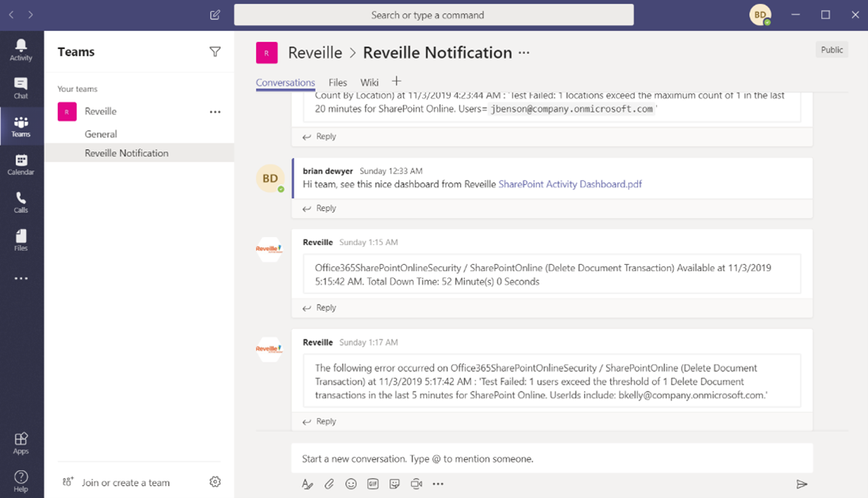Image resolution: width=868 pixels, height=498 pixels.
Task: Show more apps in the left rail
Action: (x=21, y=278)
